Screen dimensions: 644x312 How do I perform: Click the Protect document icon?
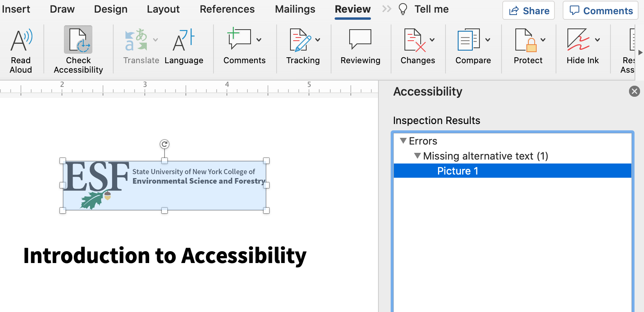[x=526, y=40]
